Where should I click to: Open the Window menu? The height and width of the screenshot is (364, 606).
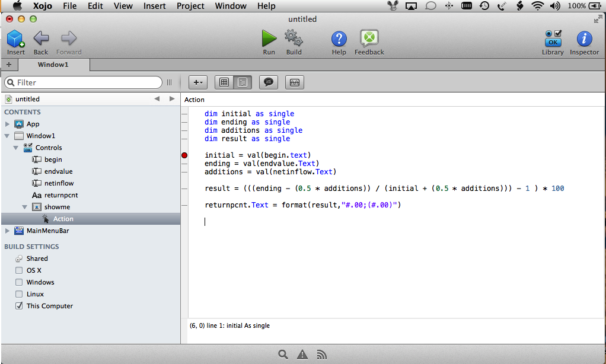(x=231, y=6)
